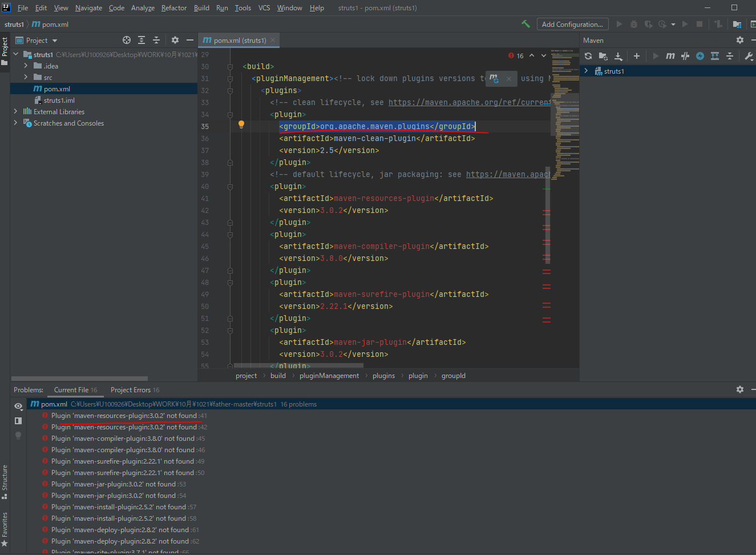756x555 pixels.
Task: Open Maven settings wrench dropdown
Action: 749,56
